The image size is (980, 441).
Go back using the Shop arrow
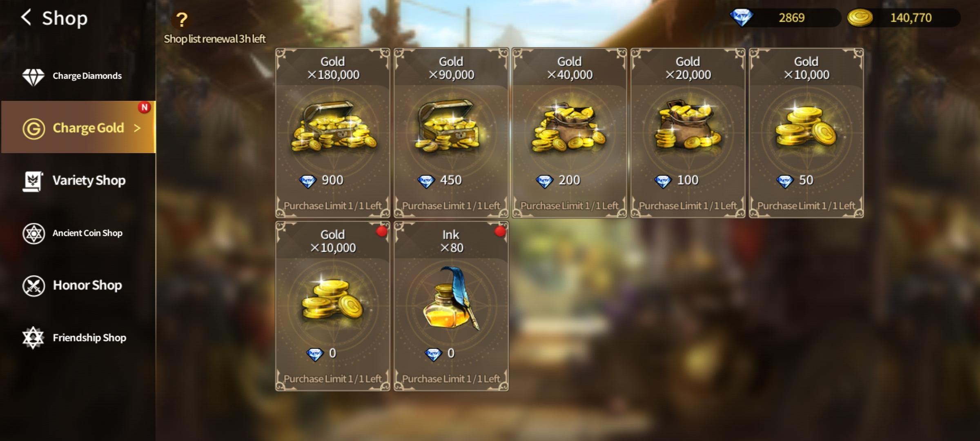tap(26, 18)
